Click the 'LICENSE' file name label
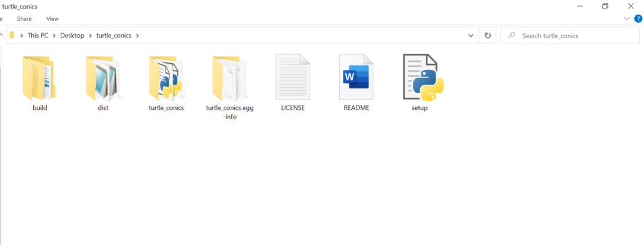Viewport: 644px width, 245px height. tap(293, 108)
